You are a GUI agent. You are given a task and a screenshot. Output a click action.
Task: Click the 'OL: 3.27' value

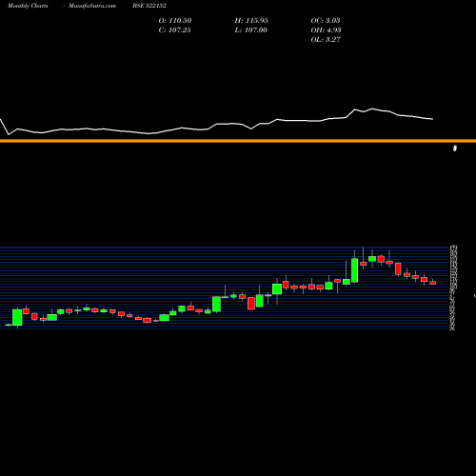[326, 40]
